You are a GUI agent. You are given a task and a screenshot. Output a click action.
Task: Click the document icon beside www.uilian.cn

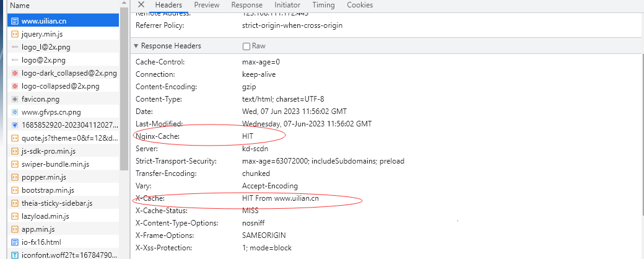pos(15,20)
